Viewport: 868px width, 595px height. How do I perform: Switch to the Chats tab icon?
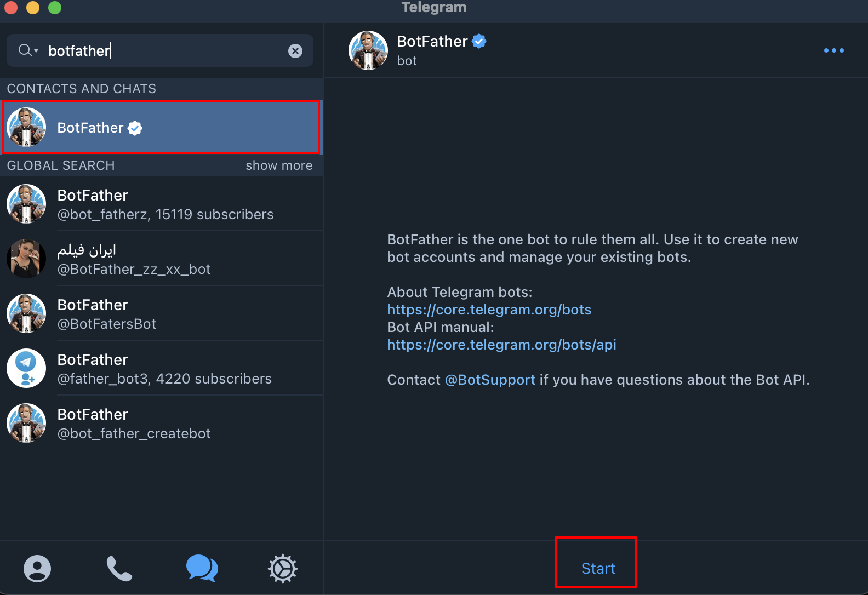[x=202, y=568]
